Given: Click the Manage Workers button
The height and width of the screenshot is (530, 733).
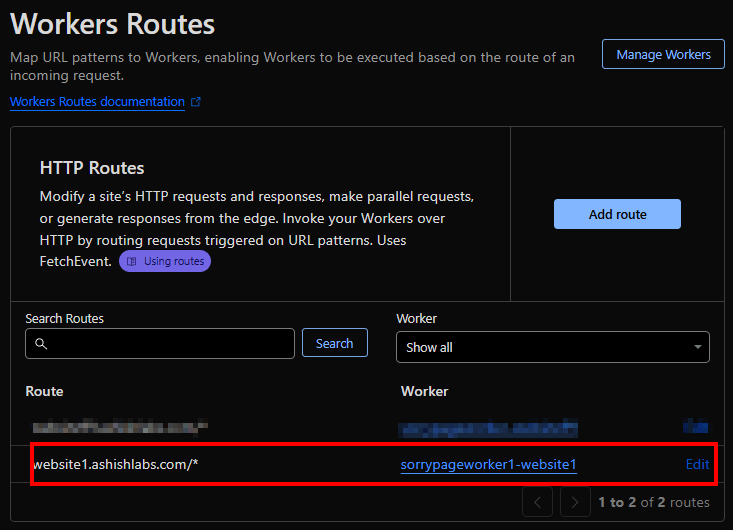Looking at the screenshot, I should point(663,54).
